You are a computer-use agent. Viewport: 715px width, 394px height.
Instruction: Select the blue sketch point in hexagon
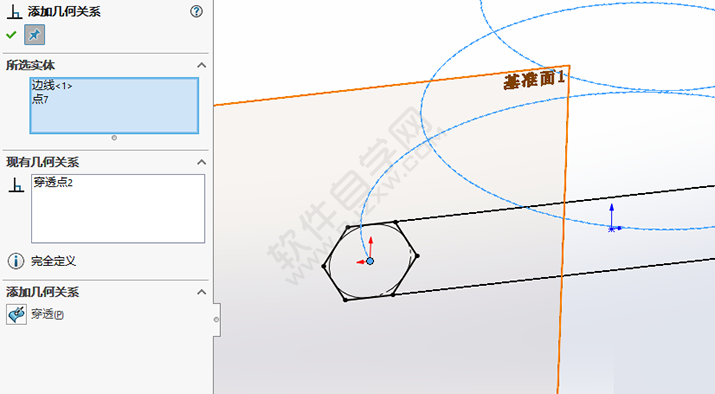370,261
